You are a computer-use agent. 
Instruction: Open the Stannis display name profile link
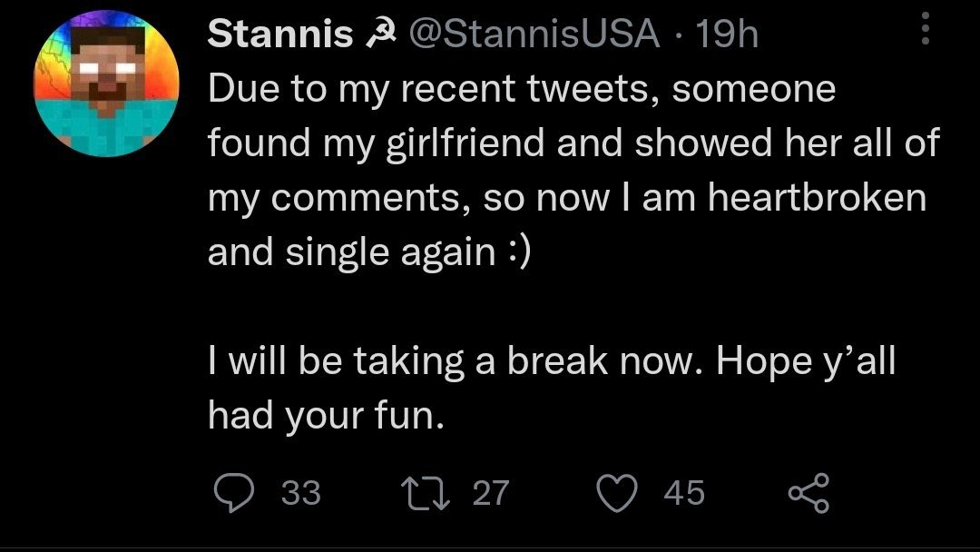tap(280, 33)
